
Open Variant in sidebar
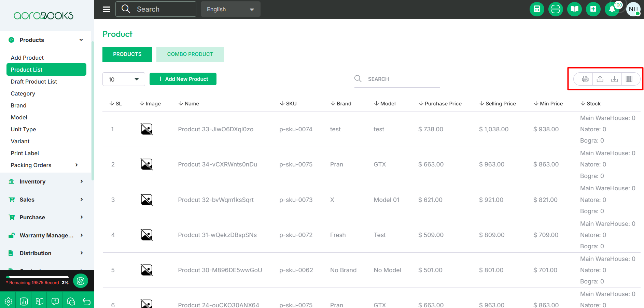point(20,141)
